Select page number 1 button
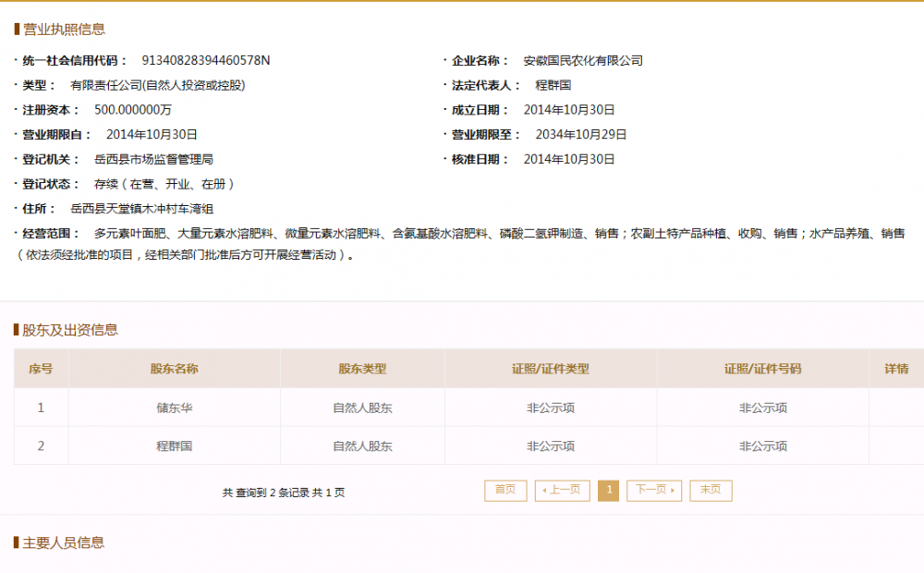 point(608,491)
